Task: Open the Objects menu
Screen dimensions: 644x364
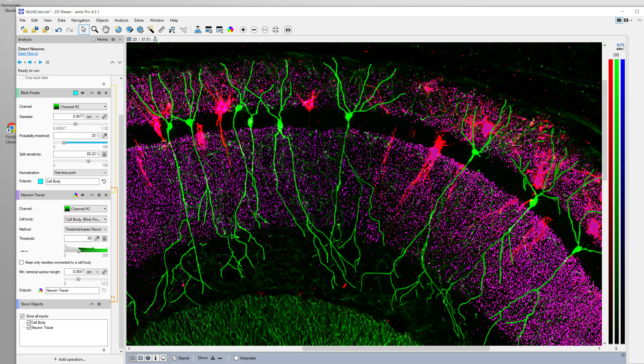Action: (102, 20)
